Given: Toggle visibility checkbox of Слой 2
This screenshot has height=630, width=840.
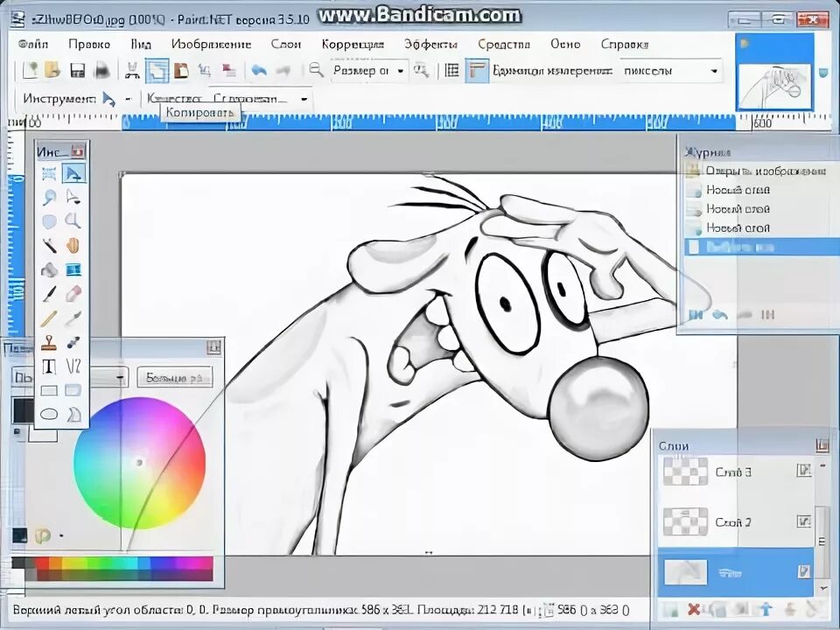Looking at the screenshot, I should [803, 521].
